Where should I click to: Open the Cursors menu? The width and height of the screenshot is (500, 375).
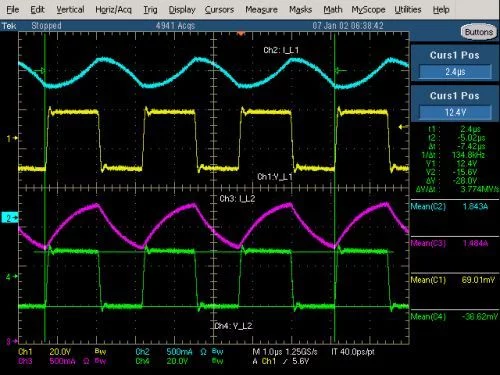pyautogui.click(x=219, y=10)
